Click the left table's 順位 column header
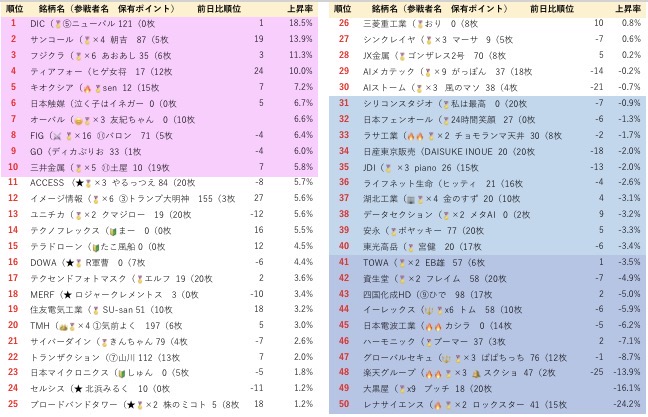The width and height of the screenshot is (648, 417). click(14, 9)
